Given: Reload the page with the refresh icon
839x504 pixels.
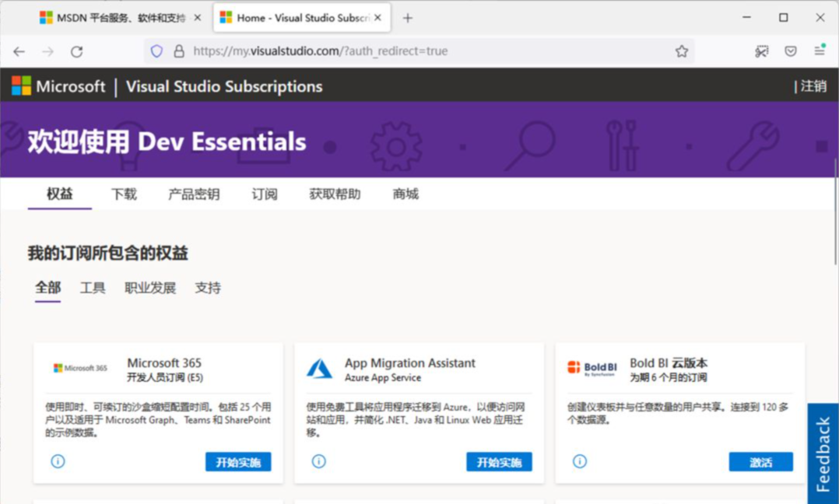Looking at the screenshot, I should 77,51.
